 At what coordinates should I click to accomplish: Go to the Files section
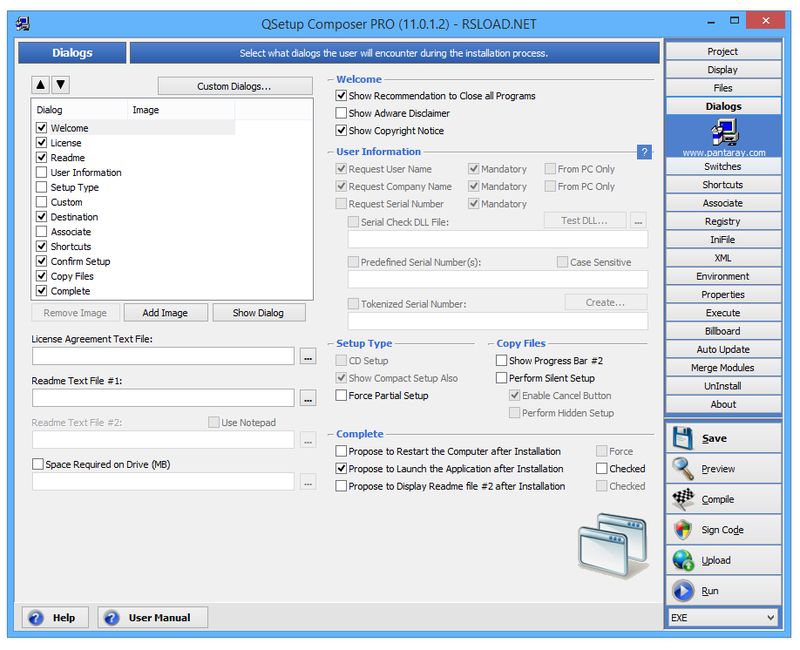tap(723, 88)
